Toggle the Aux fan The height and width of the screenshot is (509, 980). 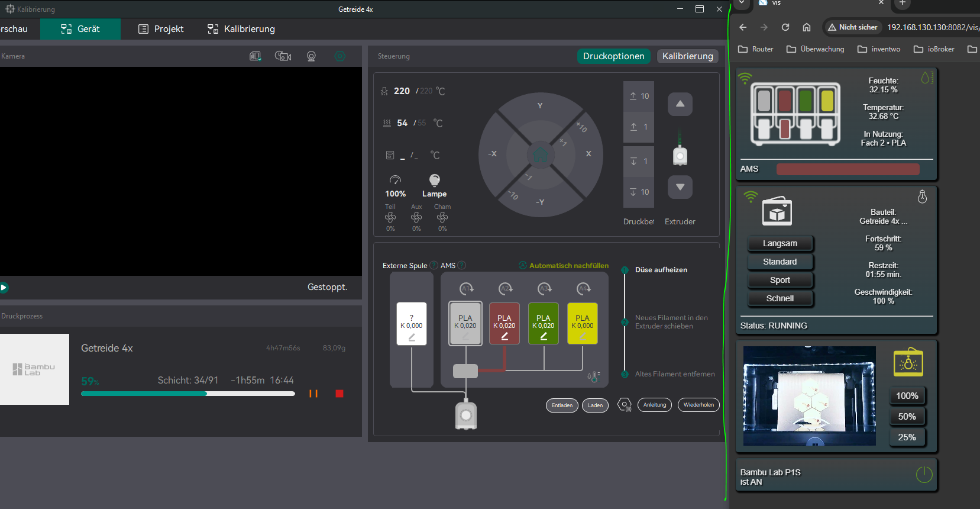click(x=416, y=217)
